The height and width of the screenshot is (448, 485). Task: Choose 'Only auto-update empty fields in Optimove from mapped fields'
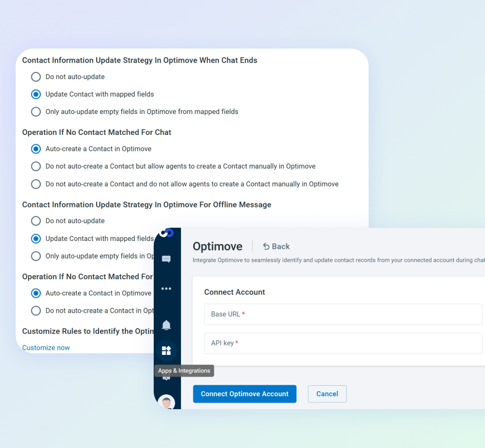[x=36, y=112]
